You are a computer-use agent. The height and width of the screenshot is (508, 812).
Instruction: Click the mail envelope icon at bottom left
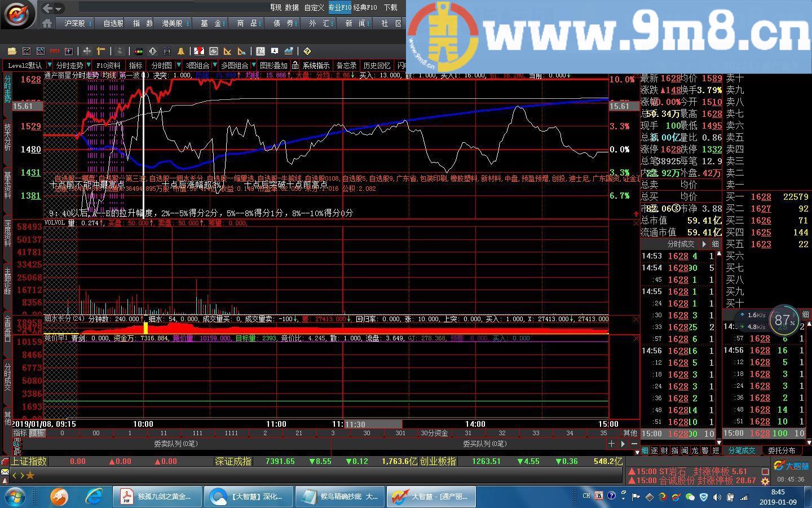point(5,472)
